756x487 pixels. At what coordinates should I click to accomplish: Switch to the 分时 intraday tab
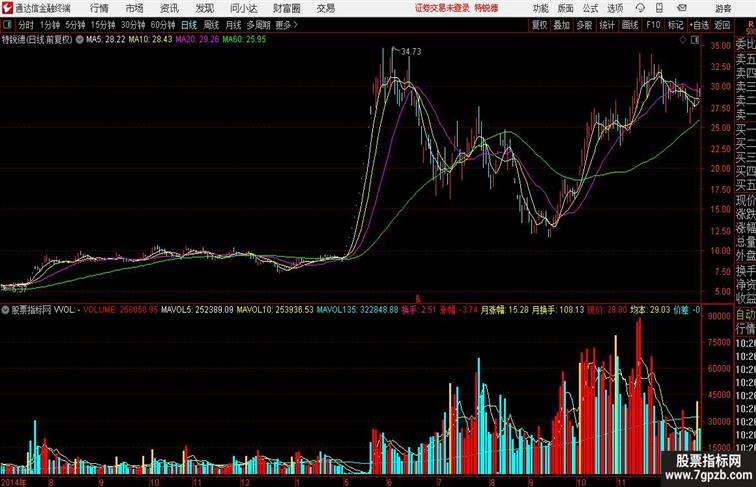(26, 25)
